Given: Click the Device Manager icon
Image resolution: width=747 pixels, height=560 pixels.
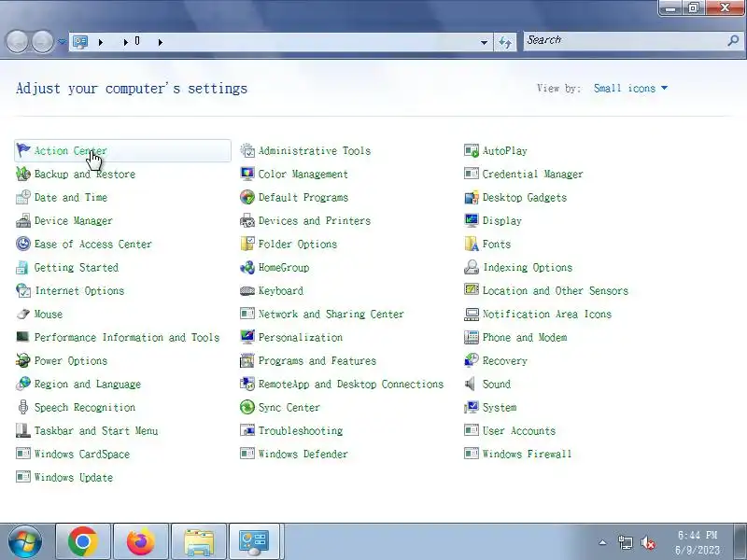Looking at the screenshot, I should (22, 220).
